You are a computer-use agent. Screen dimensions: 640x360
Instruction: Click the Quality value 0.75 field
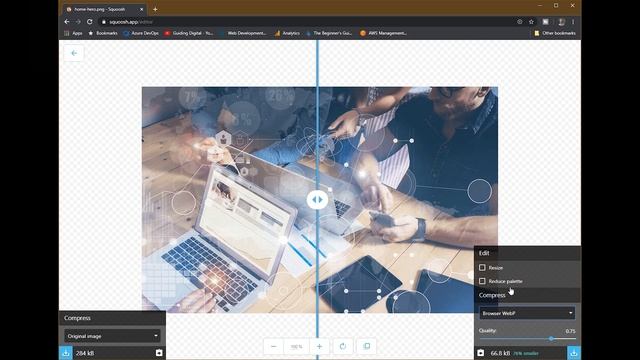570,331
